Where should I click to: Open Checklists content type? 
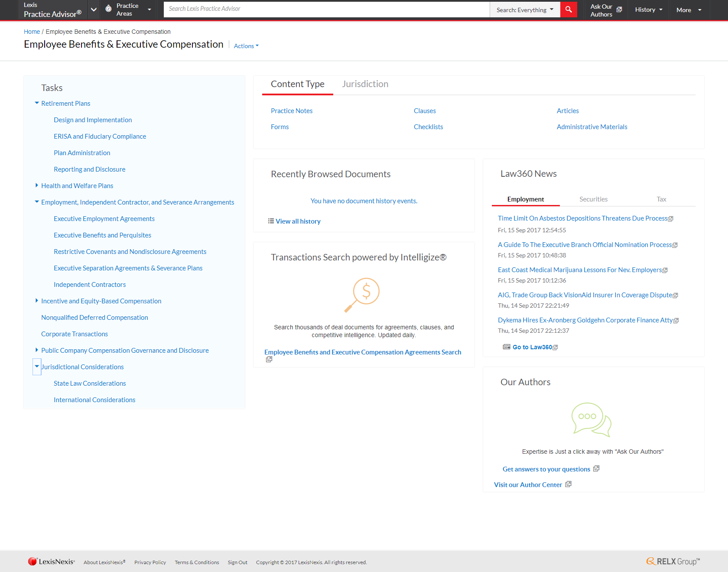[x=428, y=127]
